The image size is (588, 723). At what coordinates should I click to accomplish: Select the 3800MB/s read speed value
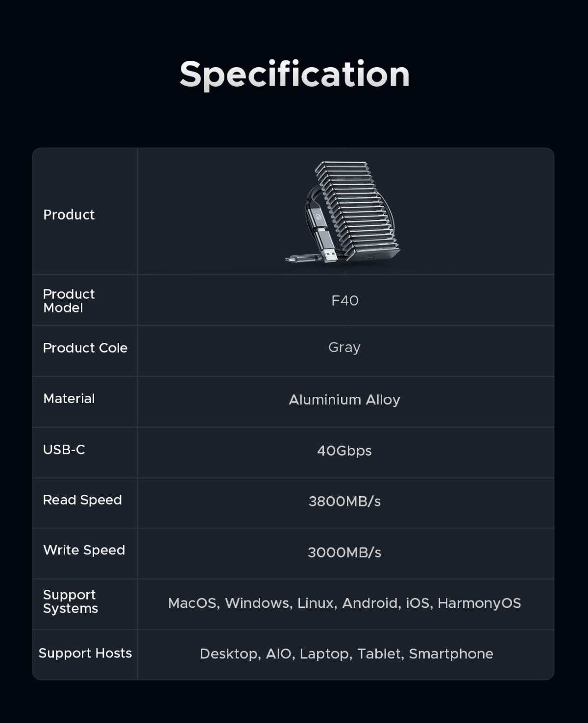[x=344, y=502]
